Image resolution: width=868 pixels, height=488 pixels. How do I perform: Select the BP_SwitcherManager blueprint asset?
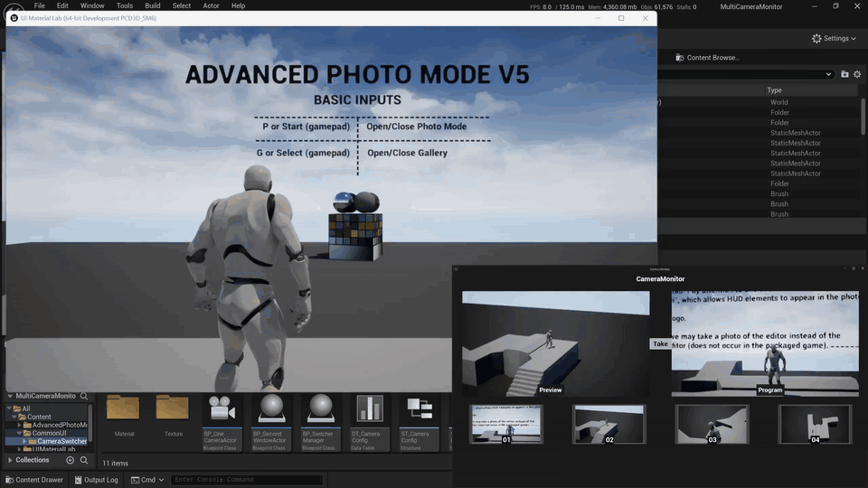(x=320, y=423)
